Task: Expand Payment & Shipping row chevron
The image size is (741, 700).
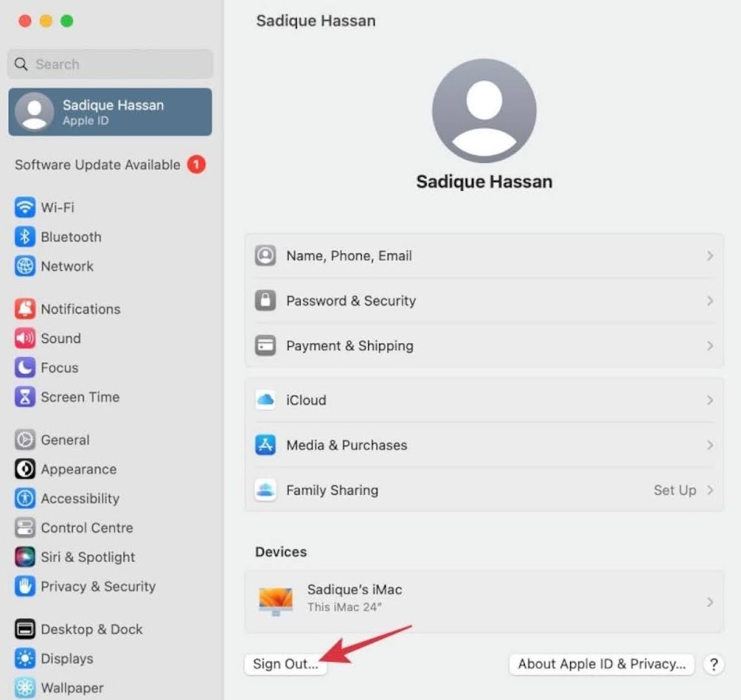Action: 710,345
